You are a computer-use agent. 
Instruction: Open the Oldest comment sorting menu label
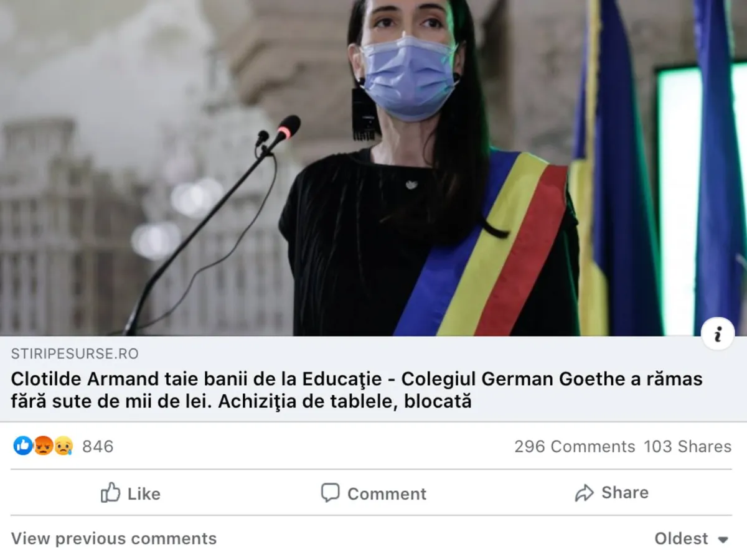click(681, 538)
